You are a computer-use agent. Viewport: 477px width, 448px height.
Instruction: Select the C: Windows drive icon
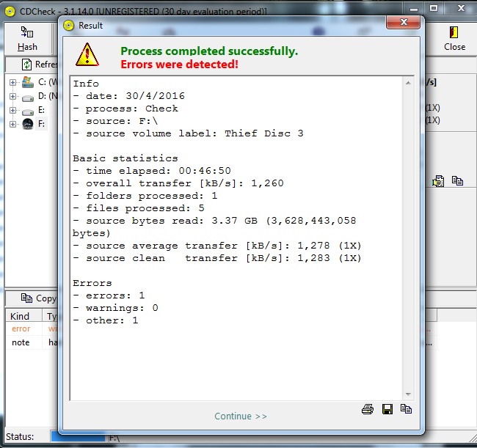point(28,82)
